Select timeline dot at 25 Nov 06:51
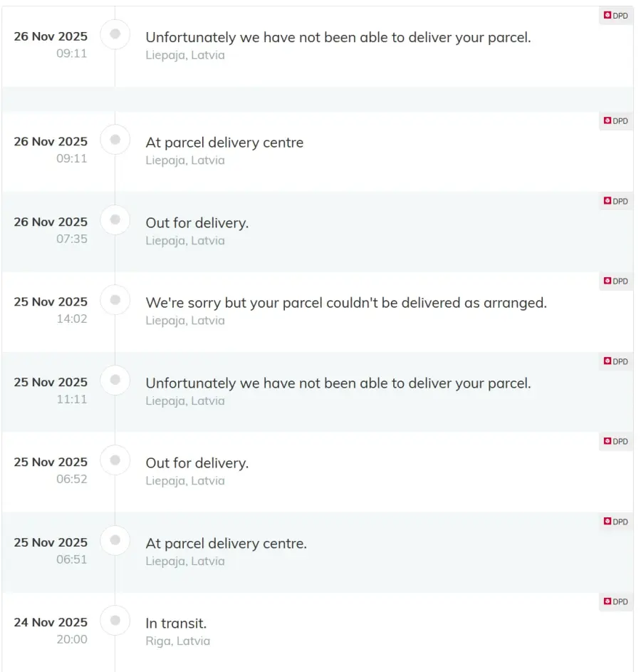This screenshot has height=672, width=641. pos(115,540)
